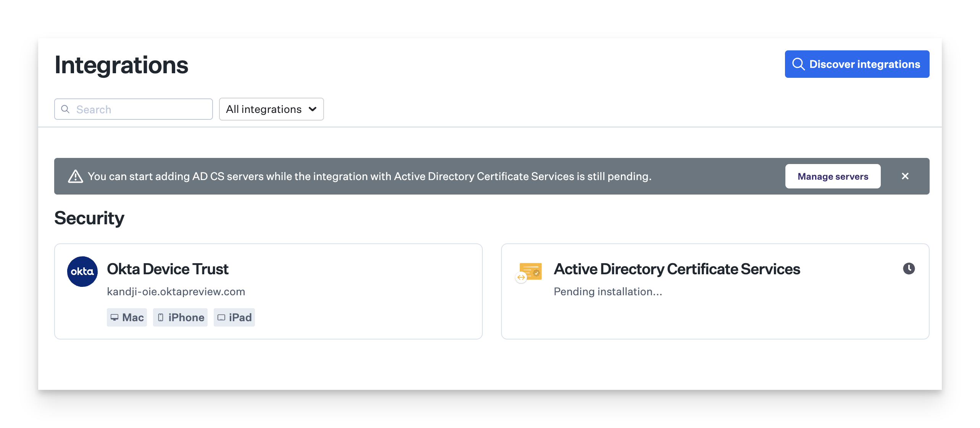Click the magnifier icon on Discover integrations

pyautogui.click(x=798, y=64)
